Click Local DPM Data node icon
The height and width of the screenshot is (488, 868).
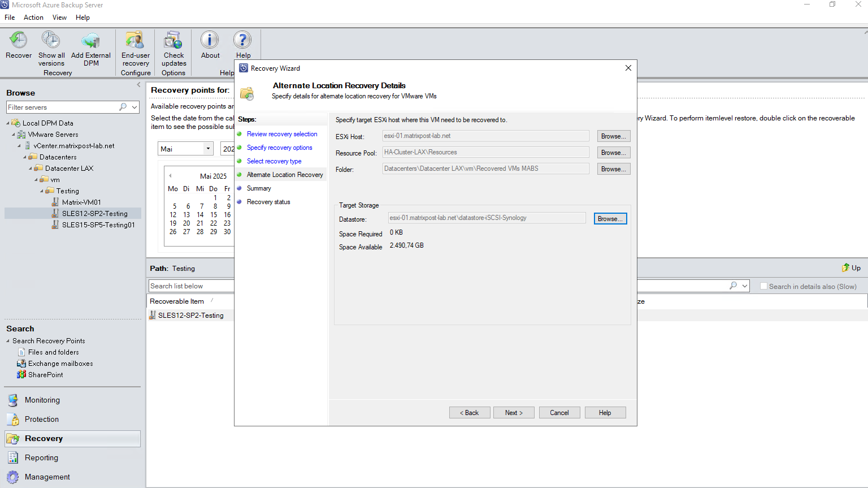tap(16, 123)
